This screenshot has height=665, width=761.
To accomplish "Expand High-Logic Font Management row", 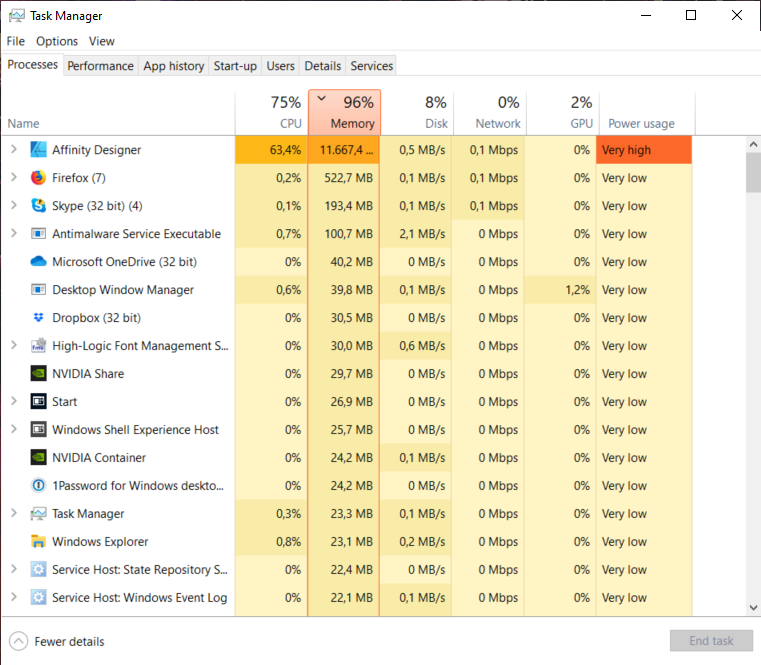I will [14, 346].
